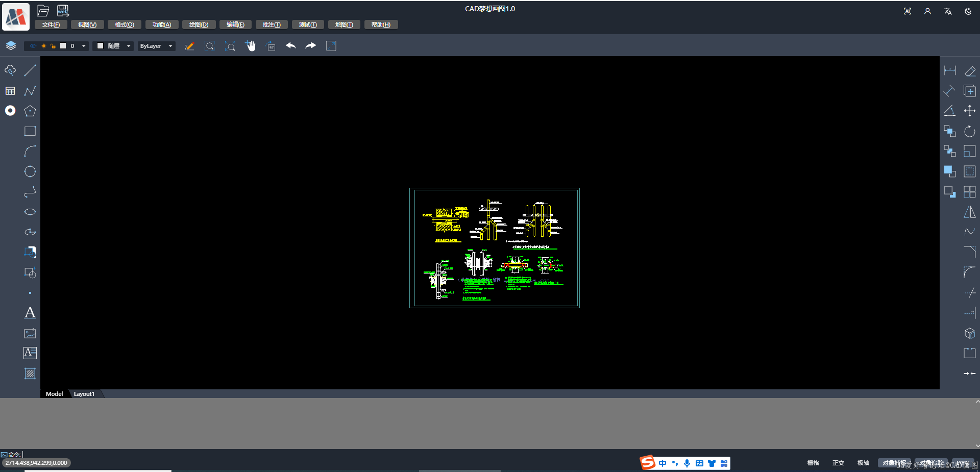
Task: Select the donut tool
Action: (10, 111)
